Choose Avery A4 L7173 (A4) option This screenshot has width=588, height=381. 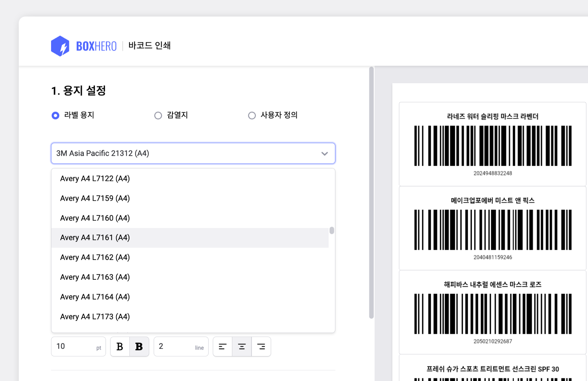190,317
